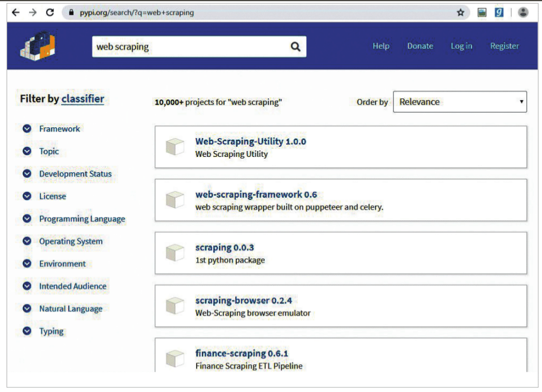Follow the classifier link in the filter heading
This screenshot has width=542, height=392.
pos(82,99)
